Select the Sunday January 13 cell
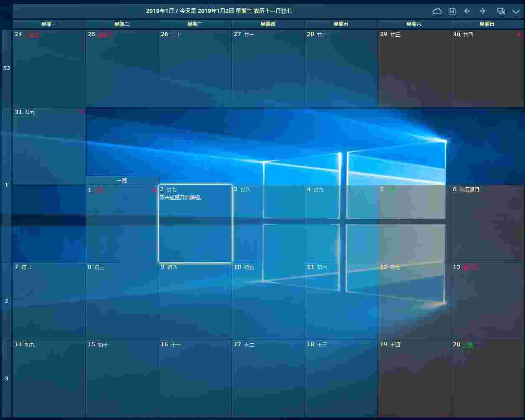525x420 pixels. (x=487, y=301)
